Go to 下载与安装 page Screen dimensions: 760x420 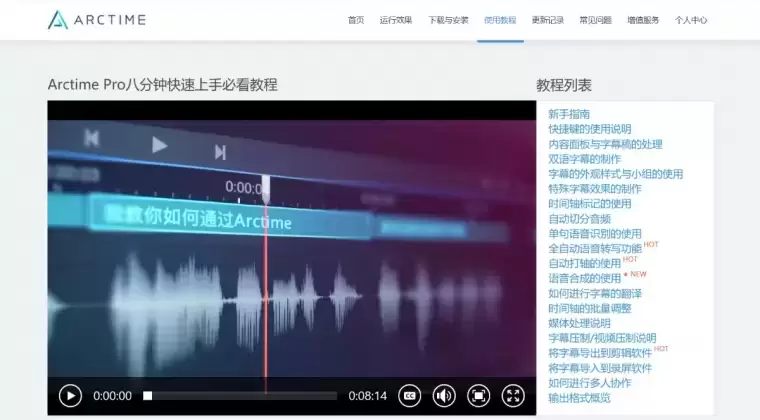[x=448, y=20]
